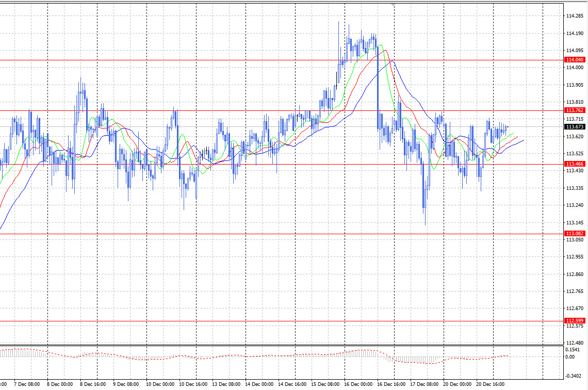
Task: Click the 112.765 value on price axis
Action: click(575, 291)
